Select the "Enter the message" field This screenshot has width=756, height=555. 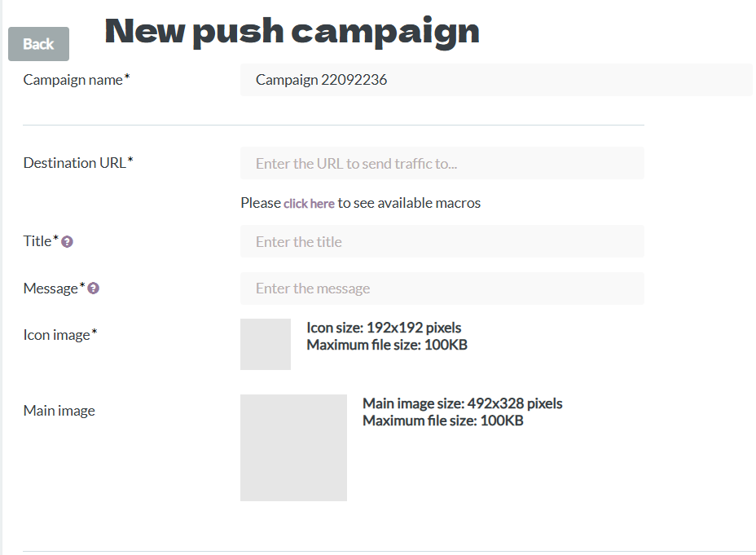[x=442, y=289]
